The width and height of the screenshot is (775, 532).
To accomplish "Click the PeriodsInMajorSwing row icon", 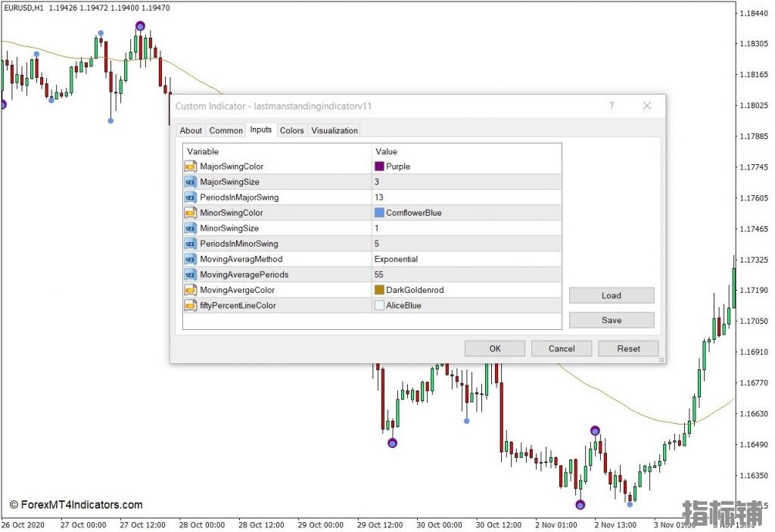I will [190, 198].
